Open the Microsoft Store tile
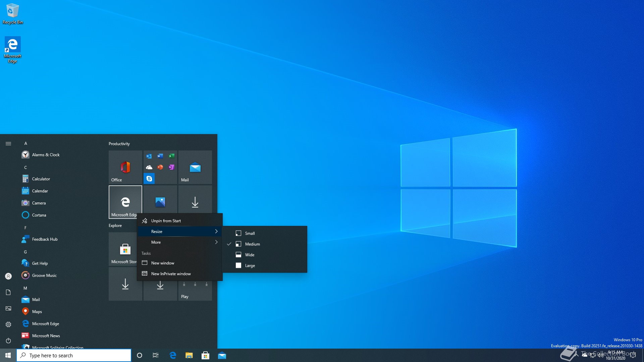Screen dimensions: 644x362 123,249
